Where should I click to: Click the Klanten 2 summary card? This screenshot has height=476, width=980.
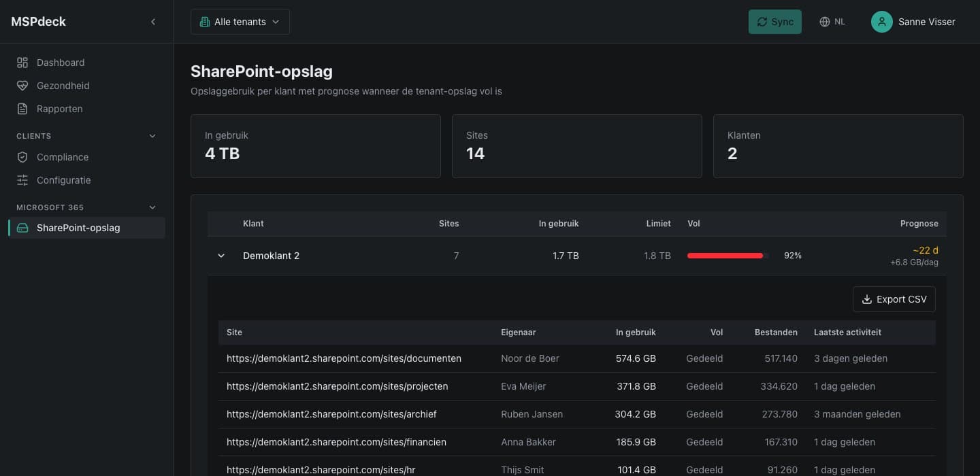tap(838, 146)
